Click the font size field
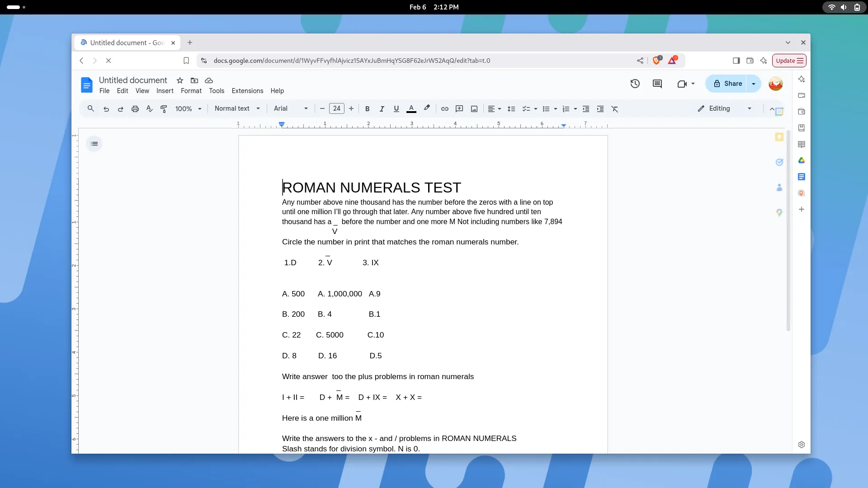 [337, 108]
